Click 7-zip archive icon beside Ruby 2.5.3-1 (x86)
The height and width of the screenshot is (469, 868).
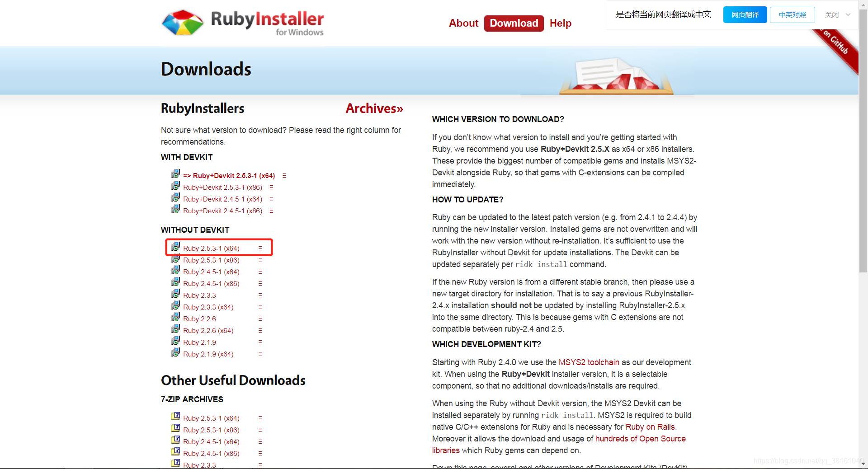[175, 428]
